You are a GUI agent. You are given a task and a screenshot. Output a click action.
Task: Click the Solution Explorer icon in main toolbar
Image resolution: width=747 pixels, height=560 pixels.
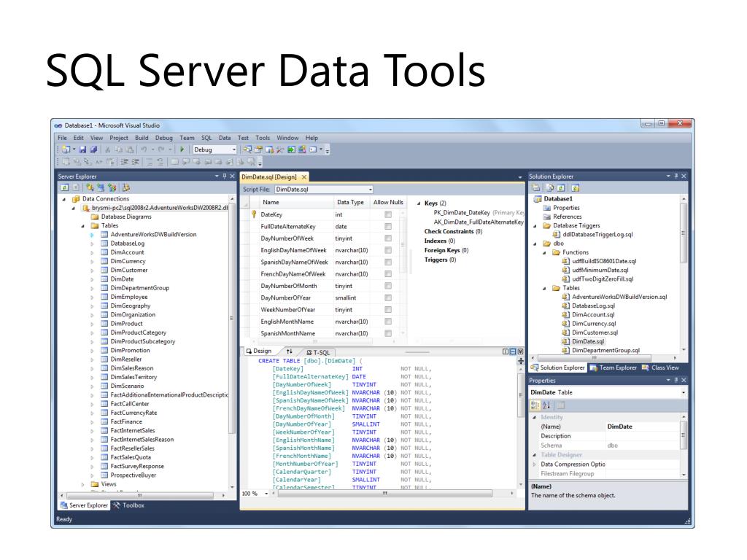tap(247, 149)
